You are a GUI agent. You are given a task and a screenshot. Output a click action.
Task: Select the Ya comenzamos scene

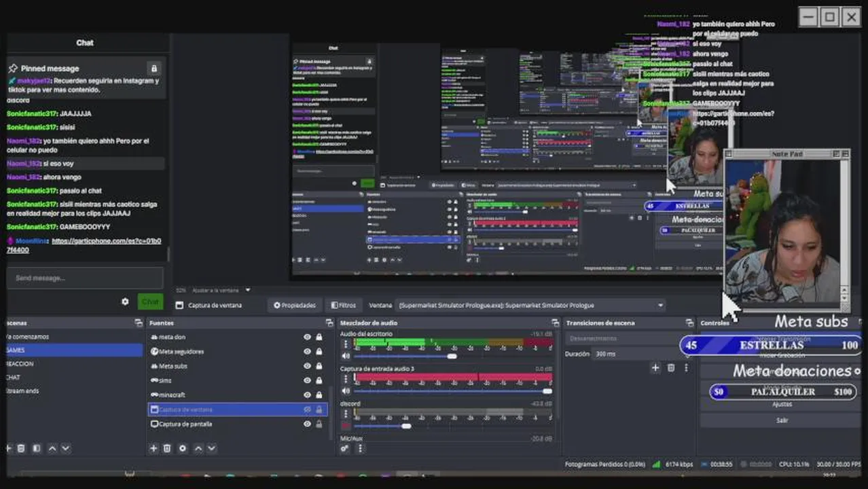pyautogui.click(x=73, y=337)
